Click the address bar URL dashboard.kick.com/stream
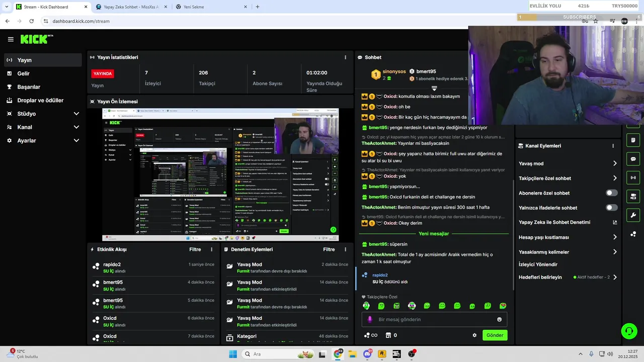The width and height of the screenshot is (644, 362). (x=81, y=21)
